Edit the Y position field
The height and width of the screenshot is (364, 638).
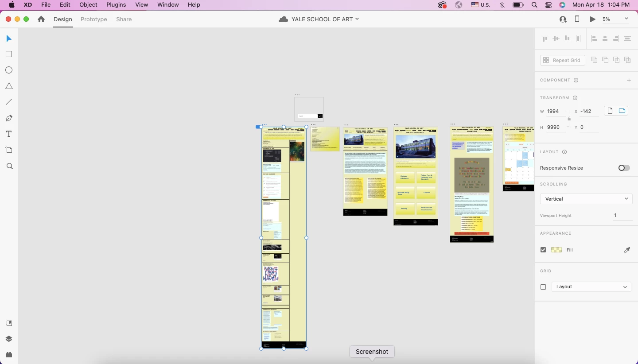click(589, 128)
